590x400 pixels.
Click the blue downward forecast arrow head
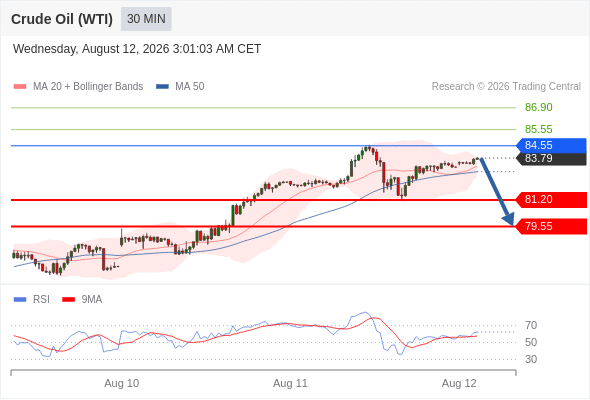pos(509,219)
